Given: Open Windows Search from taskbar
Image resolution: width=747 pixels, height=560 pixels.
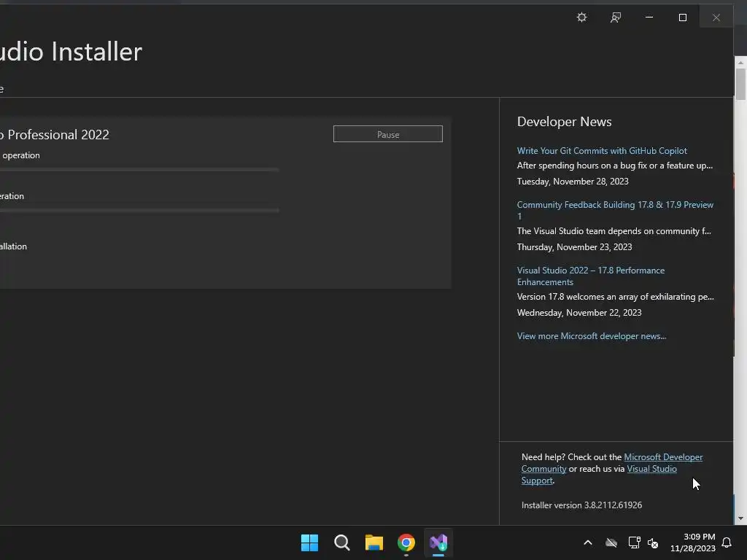Looking at the screenshot, I should pos(342,542).
